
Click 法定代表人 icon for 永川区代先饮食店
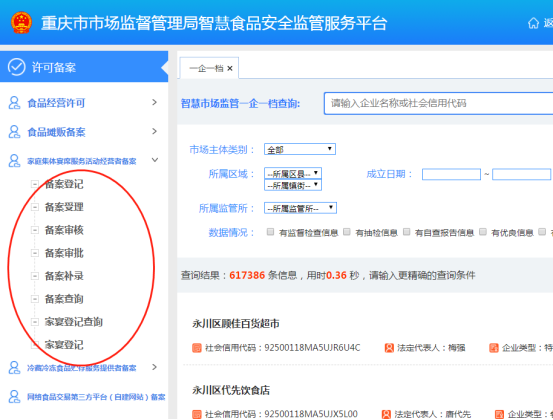click(x=387, y=414)
